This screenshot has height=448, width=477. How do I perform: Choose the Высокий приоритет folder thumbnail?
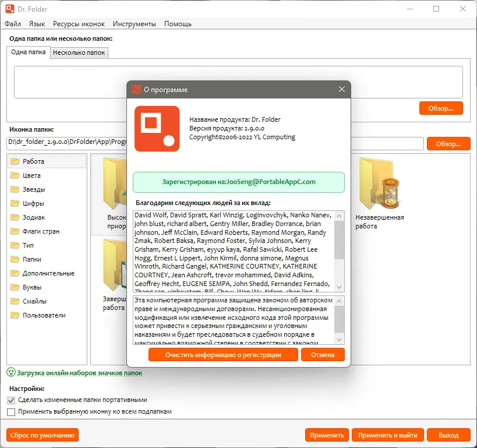(114, 184)
